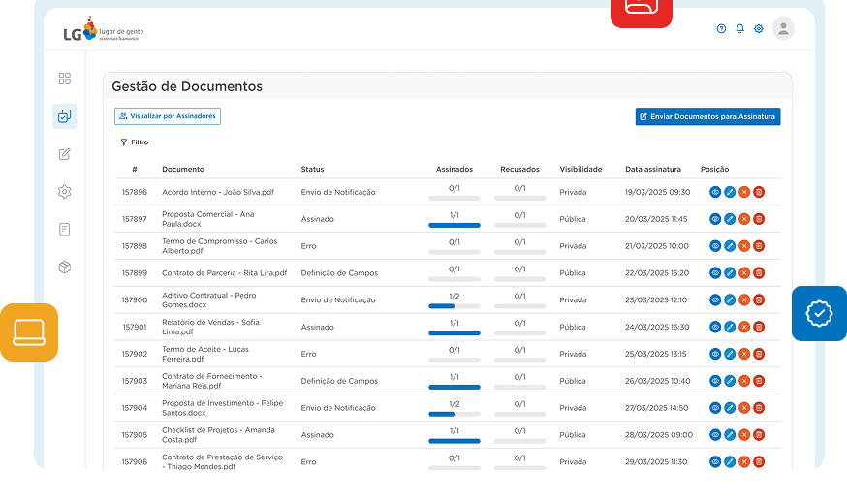847x504 pixels.
Task: Click the Assinados progress bar for 157897
Action: pos(455,225)
